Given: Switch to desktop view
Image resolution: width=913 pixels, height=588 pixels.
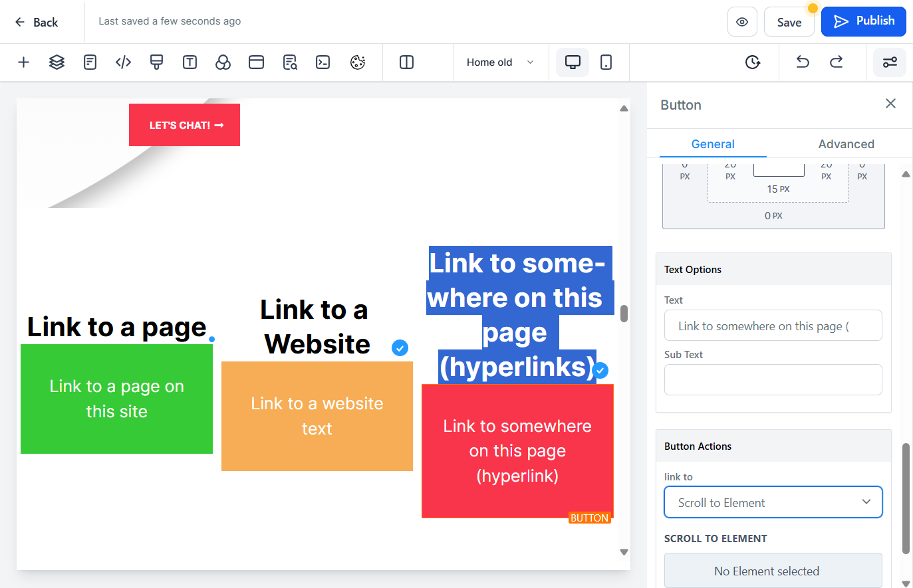Looking at the screenshot, I should [573, 62].
